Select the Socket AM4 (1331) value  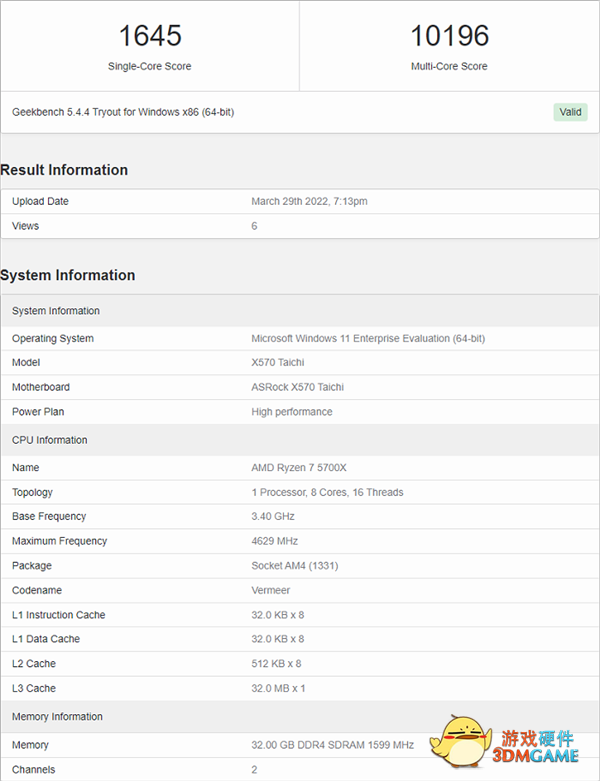tap(295, 566)
